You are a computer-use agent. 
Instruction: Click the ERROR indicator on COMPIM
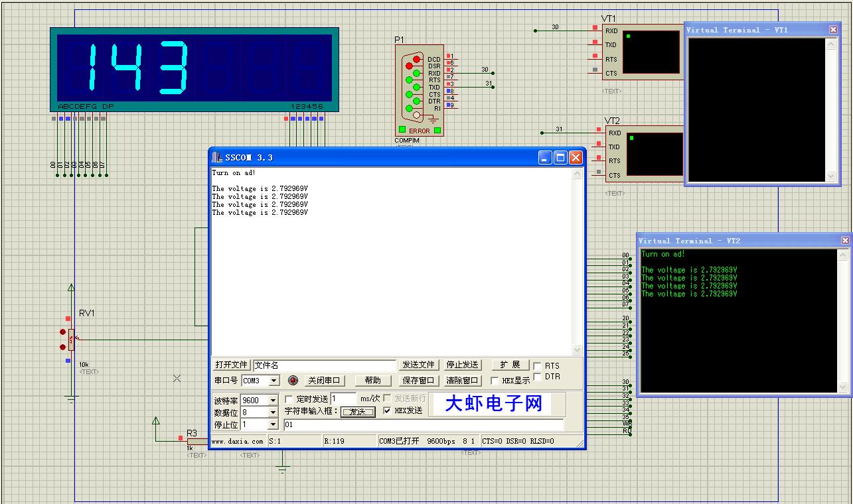tap(419, 131)
